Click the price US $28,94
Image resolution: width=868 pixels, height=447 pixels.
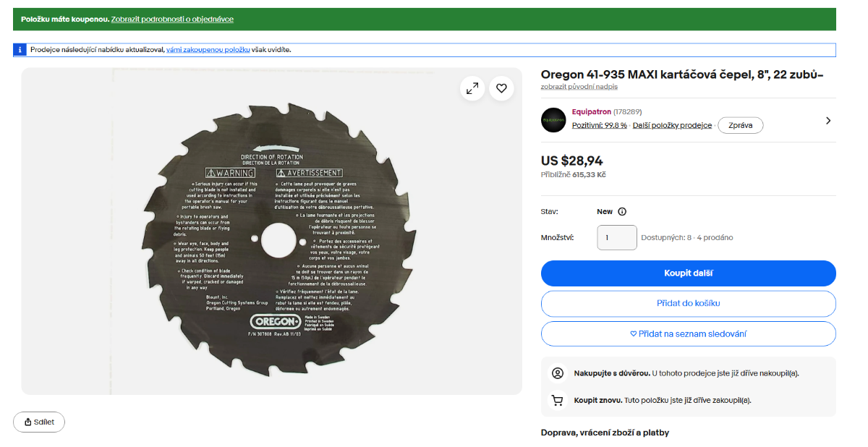tap(572, 161)
